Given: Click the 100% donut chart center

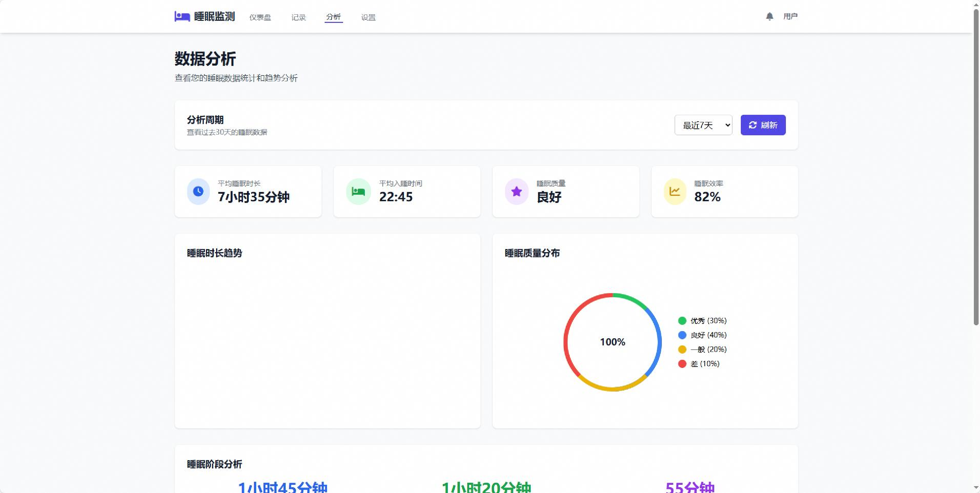Looking at the screenshot, I should (612, 342).
